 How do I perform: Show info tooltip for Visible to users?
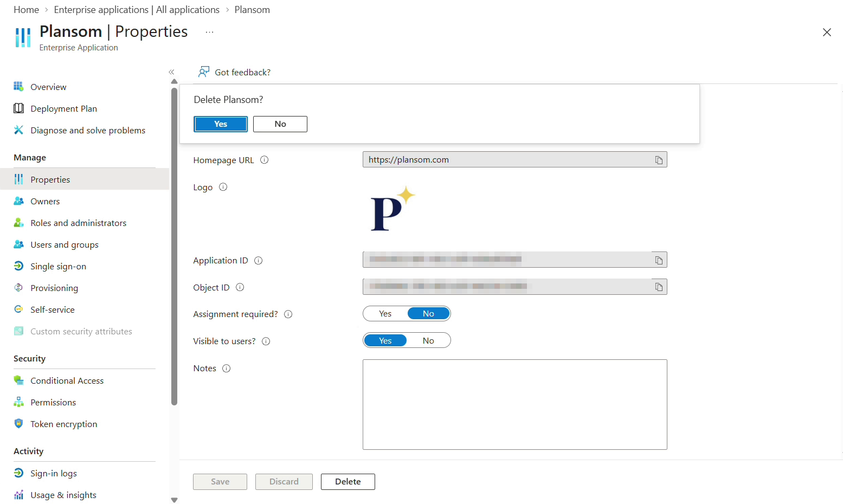266,341
